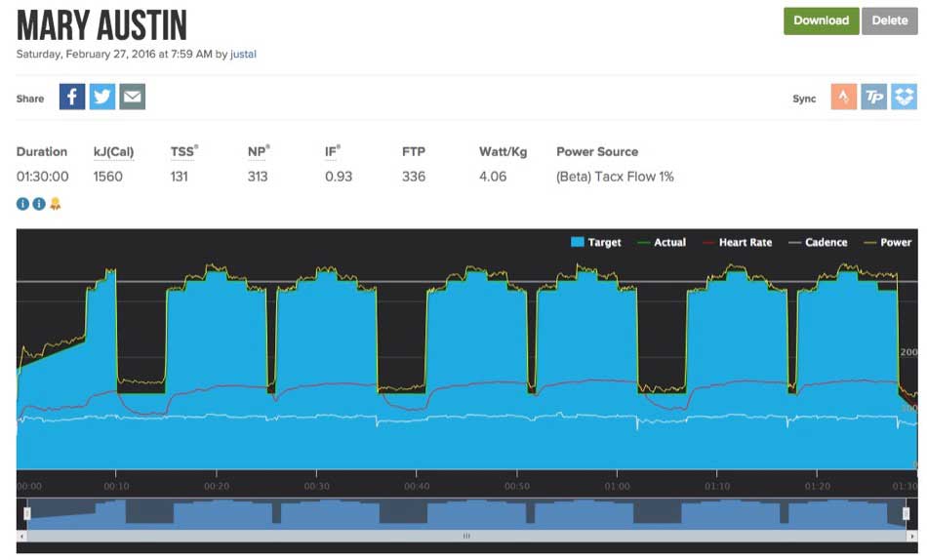Click the navigator scrollbar right arrow
Screen dimensions: 927x560
click(912, 536)
